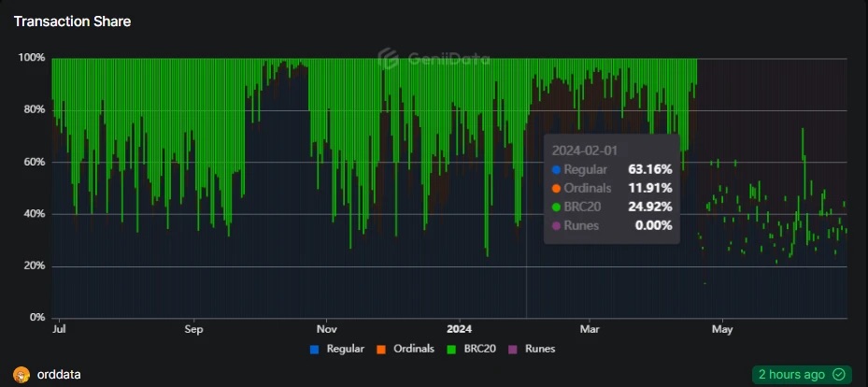Viewport: 868px width, 387px height.
Task: Click the blue Regular dot in tooltip
Action: click(x=556, y=170)
